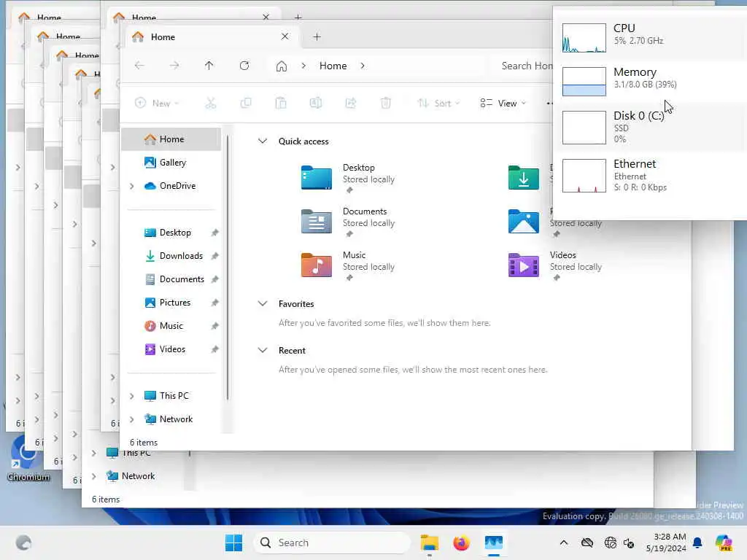The width and height of the screenshot is (747, 560).
Task: Click the Rename toolbar icon
Action: (x=316, y=103)
